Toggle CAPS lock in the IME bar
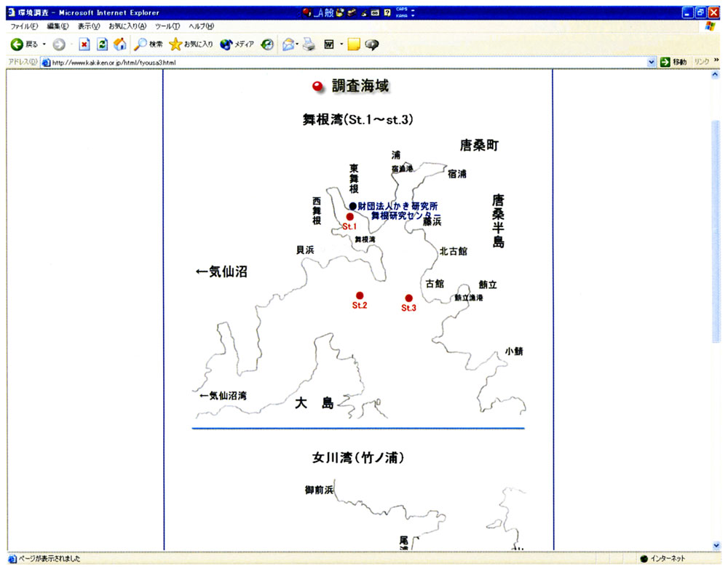This screenshot has height=572, width=728. [x=402, y=9]
